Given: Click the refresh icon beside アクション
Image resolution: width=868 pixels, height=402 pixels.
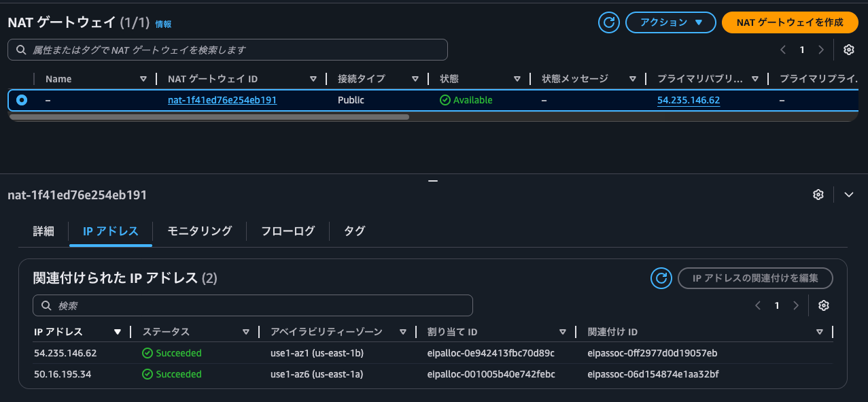Looking at the screenshot, I should (608, 22).
